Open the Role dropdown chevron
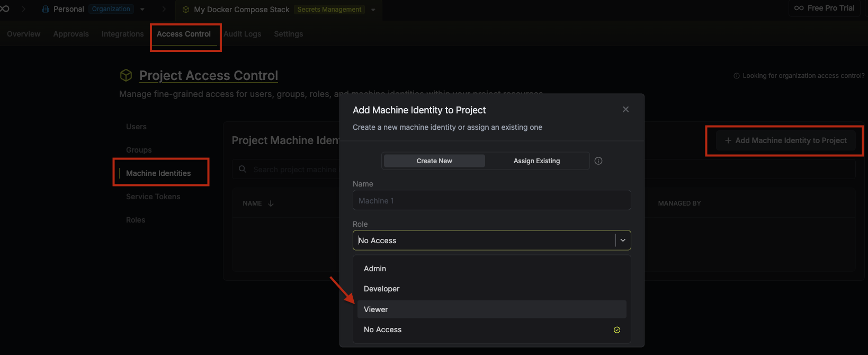 tap(623, 241)
